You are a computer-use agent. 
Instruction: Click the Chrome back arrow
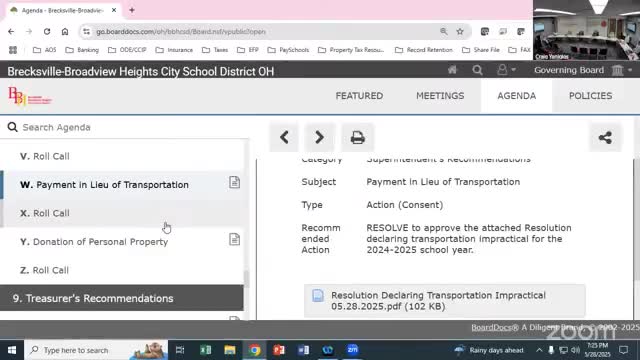pos(11,31)
